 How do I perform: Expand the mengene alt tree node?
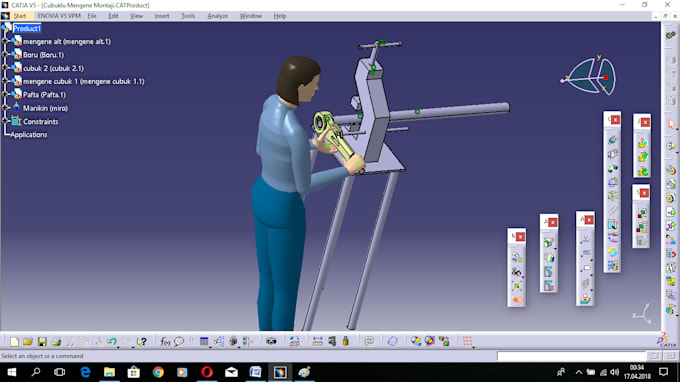pyautogui.click(x=5, y=41)
